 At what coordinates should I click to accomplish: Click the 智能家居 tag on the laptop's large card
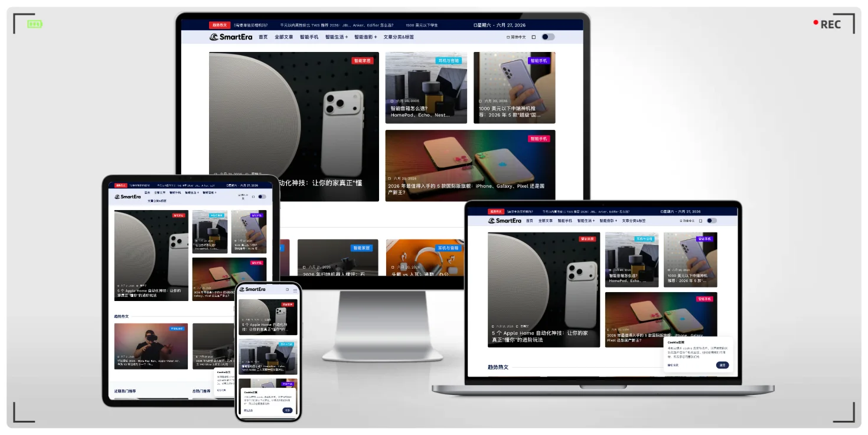point(588,239)
